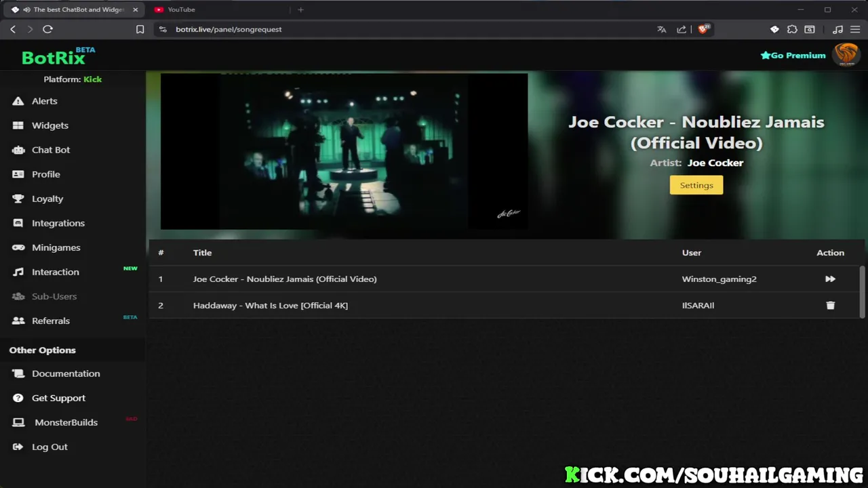Click the Integrations icon in sidebar
Screen dimensions: 868x488
18,223
